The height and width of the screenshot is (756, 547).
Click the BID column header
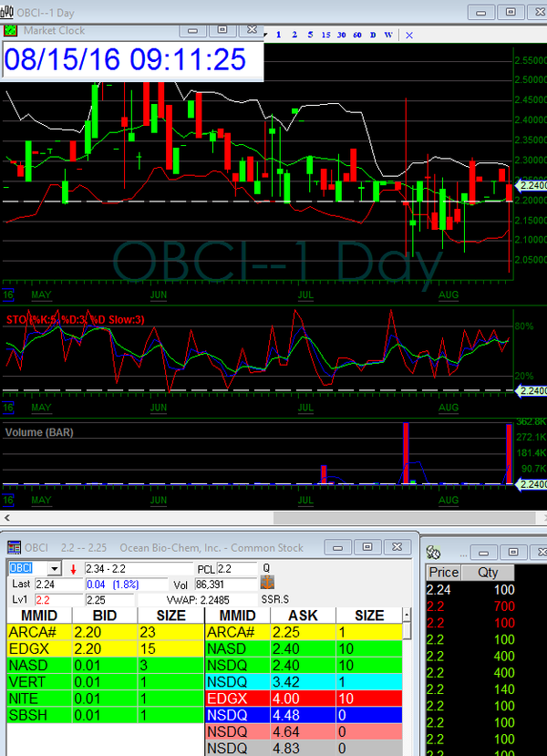105,616
